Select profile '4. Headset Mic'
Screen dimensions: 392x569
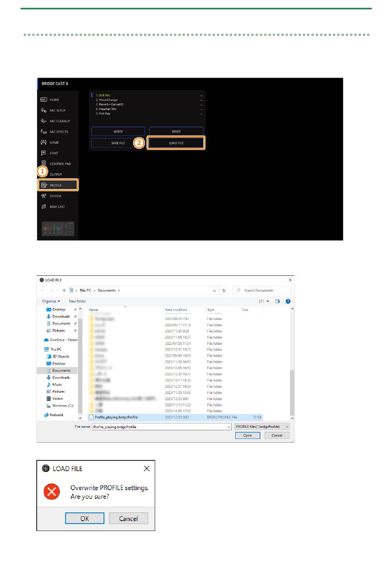[x=147, y=109]
